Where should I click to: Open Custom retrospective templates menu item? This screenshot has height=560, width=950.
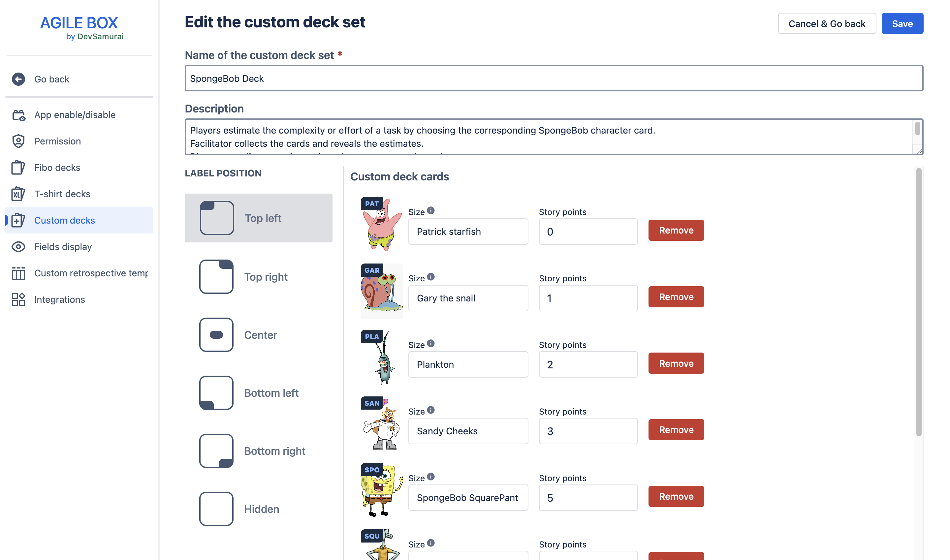[x=91, y=273]
